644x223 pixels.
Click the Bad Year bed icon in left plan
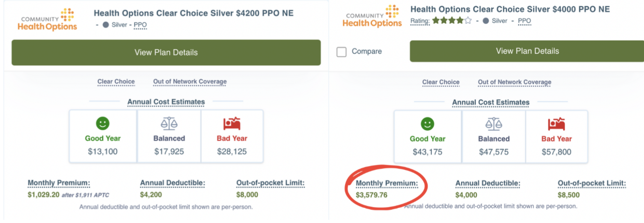[232, 124]
